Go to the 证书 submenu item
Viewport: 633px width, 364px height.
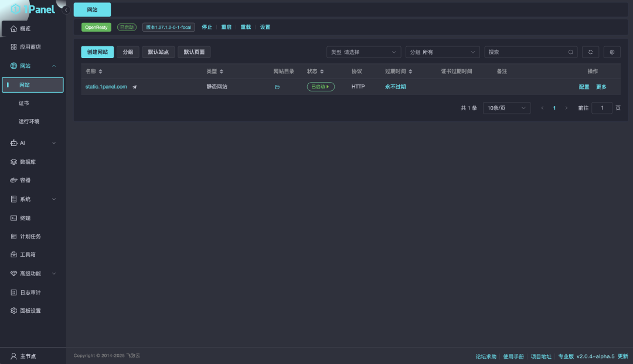[x=24, y=103]
